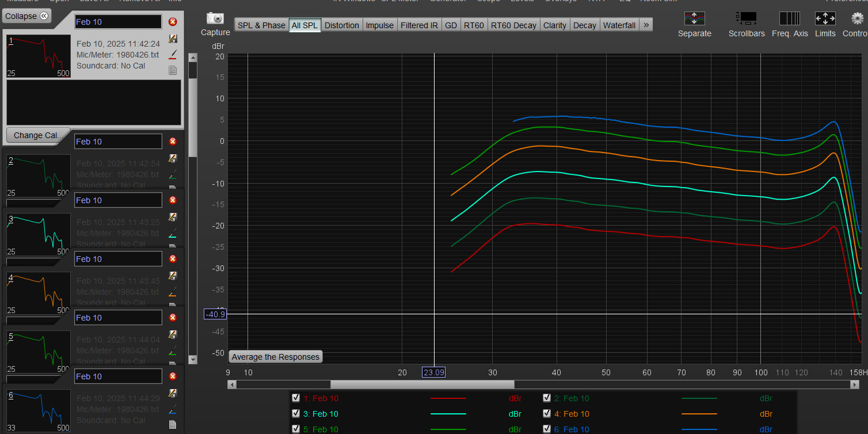The height and width of the screenshot is (434, 868).
Task: Edit the name field of measurement 4
Action: coord(119,259)
